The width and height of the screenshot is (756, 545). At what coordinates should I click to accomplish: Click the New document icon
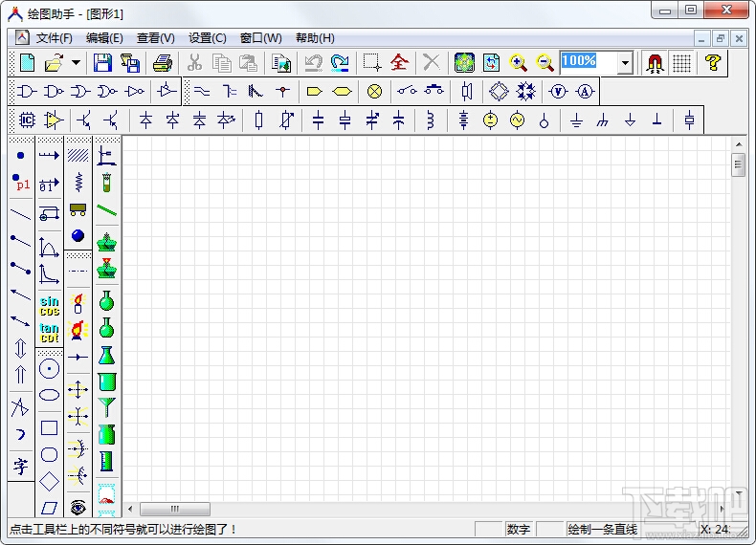coord(28,63)
